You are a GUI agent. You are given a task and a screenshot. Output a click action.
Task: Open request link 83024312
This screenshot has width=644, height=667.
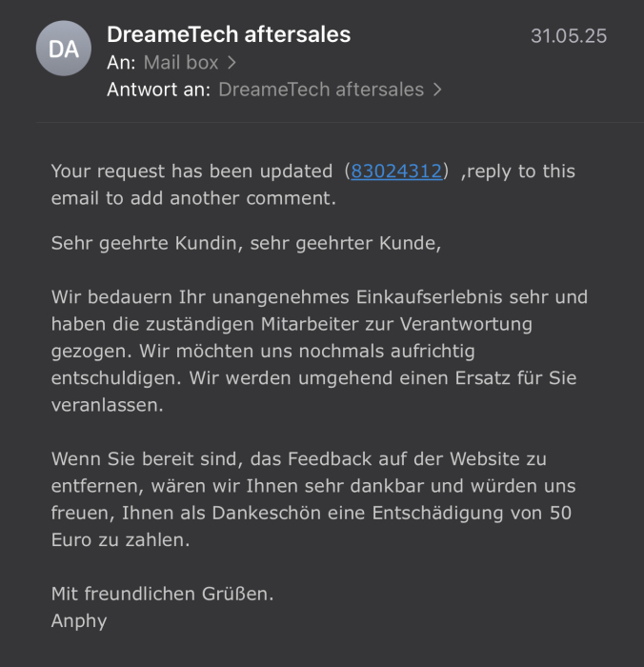[396, 172]
